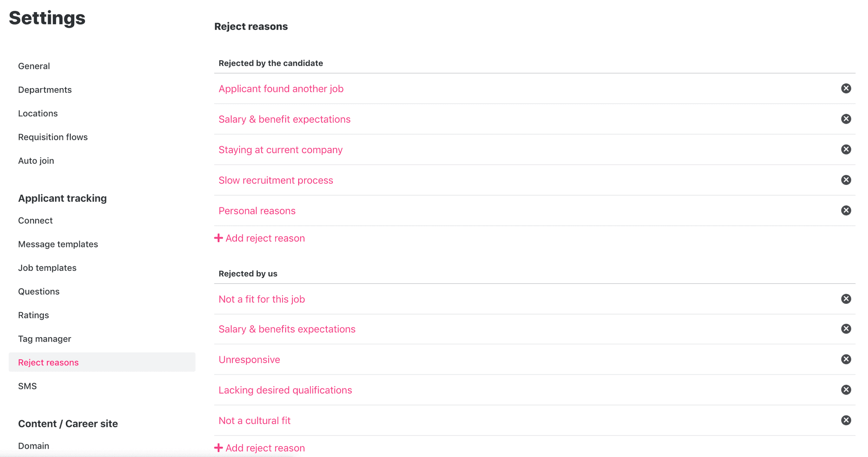Delete 'Salary & benefit expectations' candidate reason
The image size is (868, 457).
click(x=846, y=119)
